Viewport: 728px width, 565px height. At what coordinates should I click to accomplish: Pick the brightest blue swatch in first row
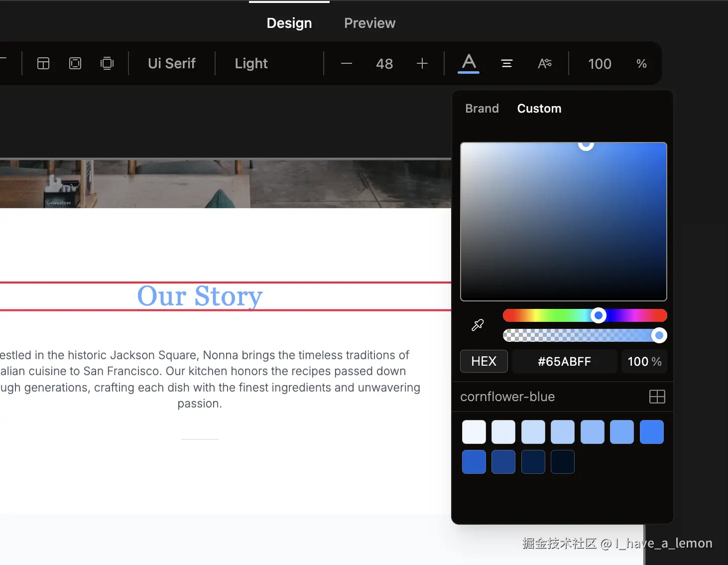652,432
